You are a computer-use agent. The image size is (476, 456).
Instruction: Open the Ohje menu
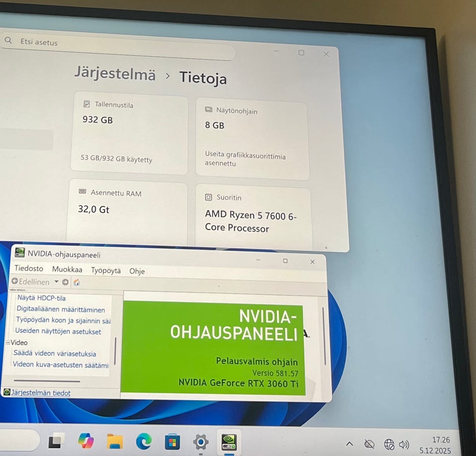137,271
